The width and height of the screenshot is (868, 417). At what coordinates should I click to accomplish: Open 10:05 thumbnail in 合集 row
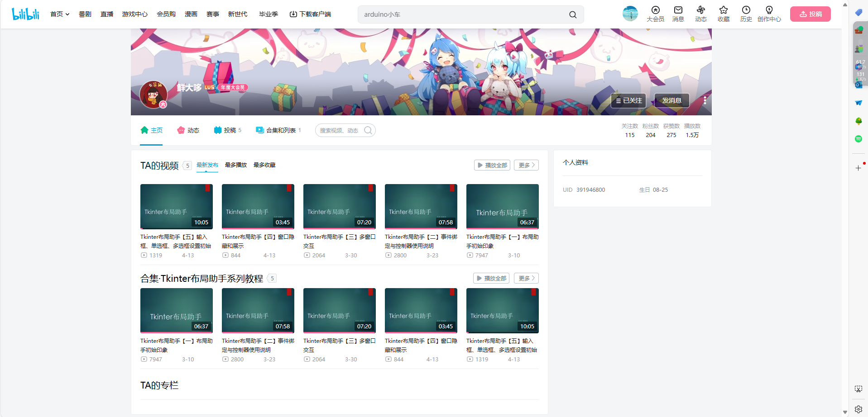click(x=503, y=311)
